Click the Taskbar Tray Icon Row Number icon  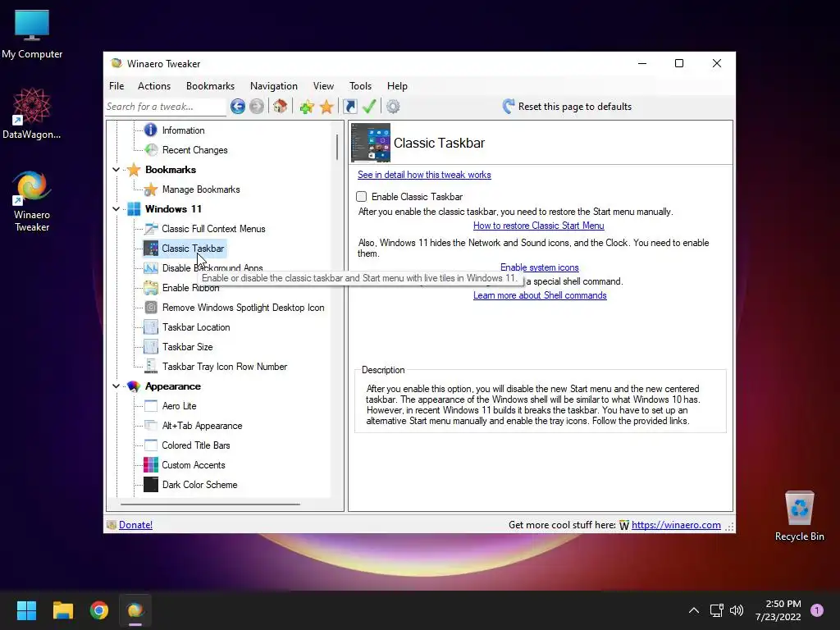tap(151, 367)
